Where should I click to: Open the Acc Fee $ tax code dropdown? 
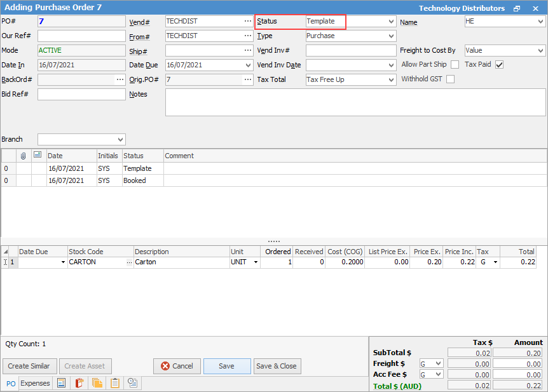438,375
